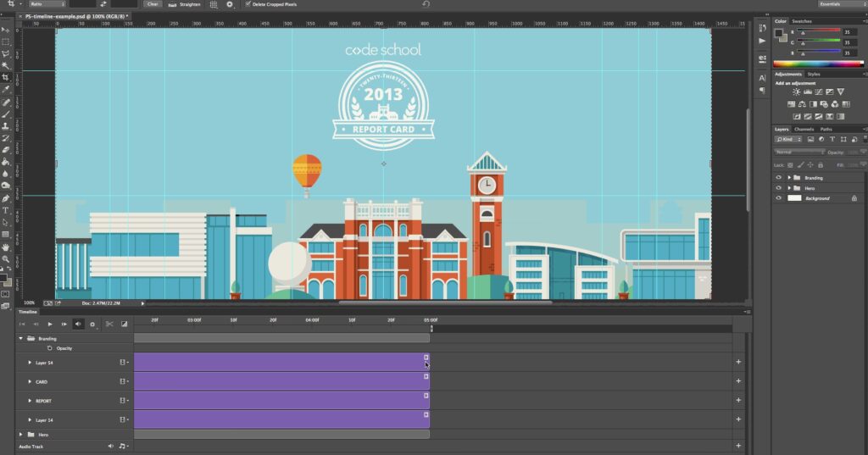Click the stopwatch next to Opacity
This screenshot has height=455, width=868.
pyautogui.click(x=50, y=348)
